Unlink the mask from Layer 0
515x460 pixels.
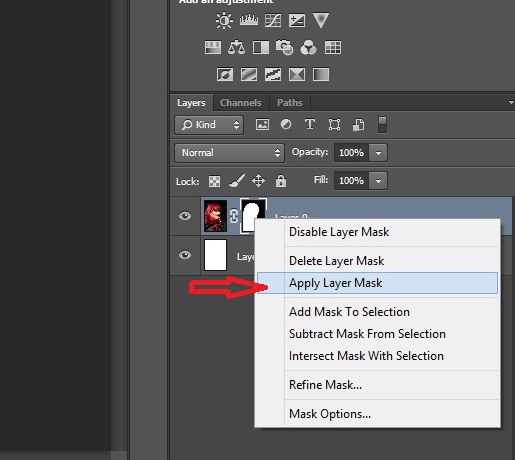[234, 216]
